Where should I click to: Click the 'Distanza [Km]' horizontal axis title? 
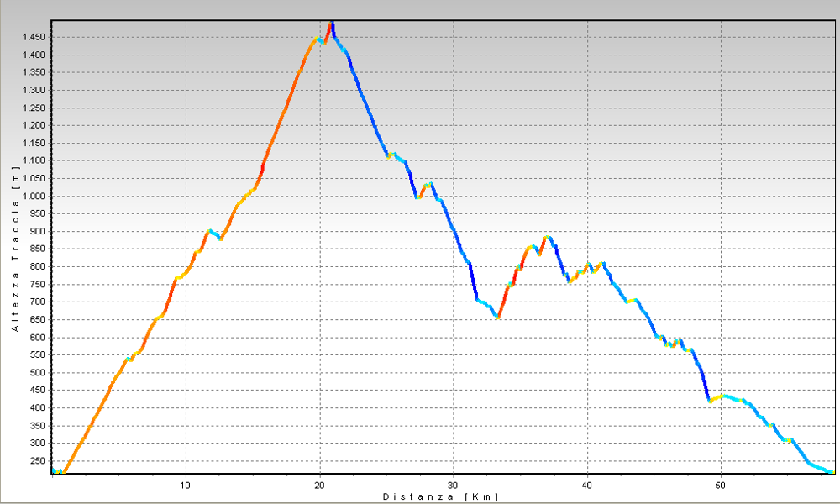(440, 496)
